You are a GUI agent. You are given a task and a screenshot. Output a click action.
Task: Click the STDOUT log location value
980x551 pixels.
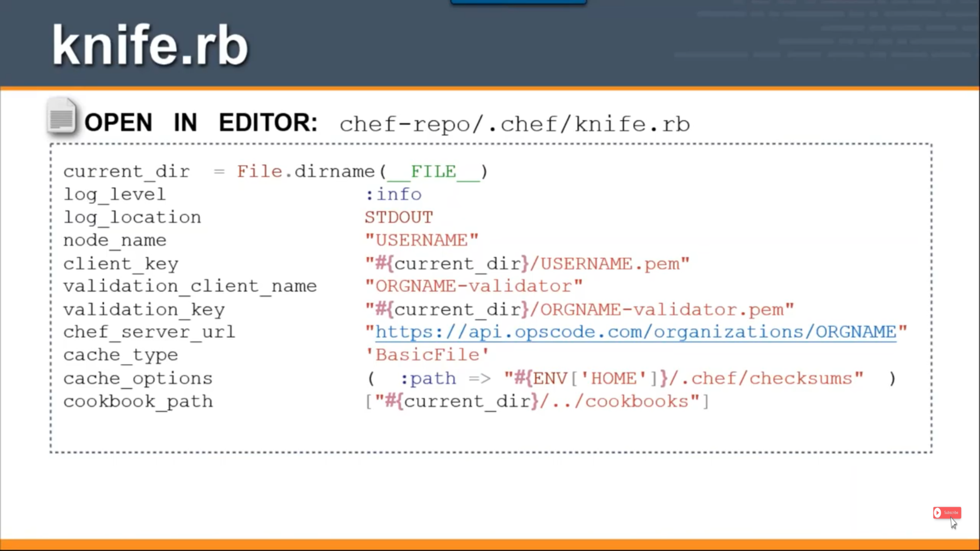pos(399,217)
